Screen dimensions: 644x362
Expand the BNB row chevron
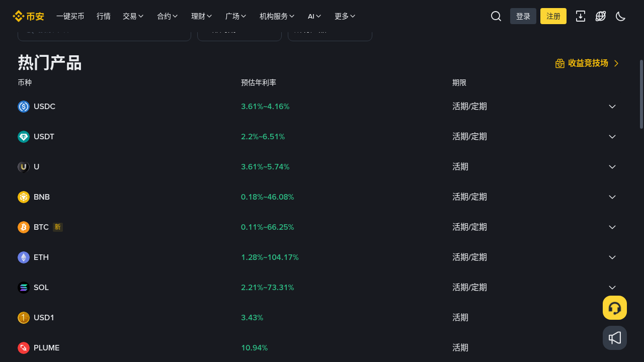click(612, 197)
